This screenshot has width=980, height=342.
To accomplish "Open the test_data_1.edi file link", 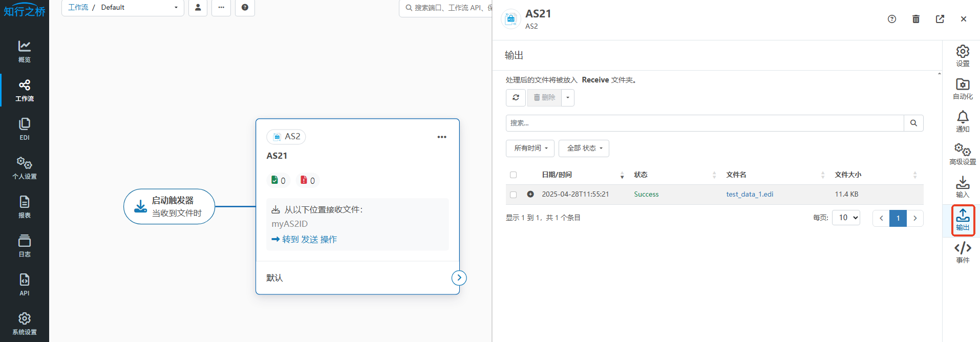I will point(749,195).
